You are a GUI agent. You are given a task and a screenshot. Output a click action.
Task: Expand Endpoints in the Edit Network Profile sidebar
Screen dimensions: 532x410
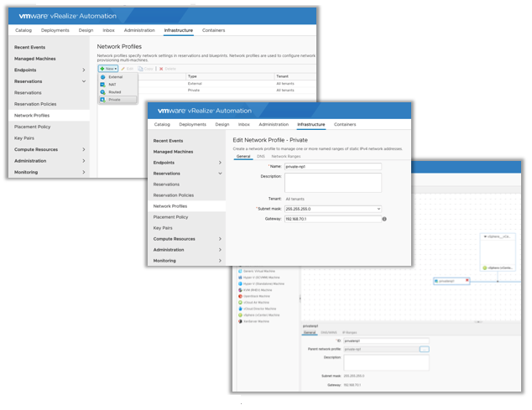pyautogui.click(x=220, y=163)
